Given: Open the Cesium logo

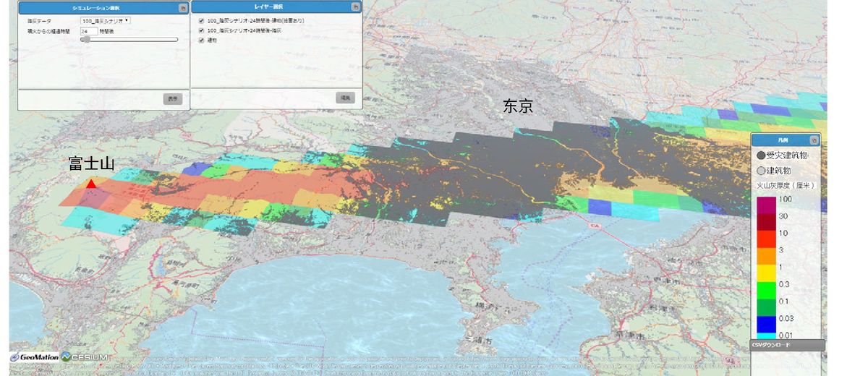Looking at the screenshot, I should (85, 356).
